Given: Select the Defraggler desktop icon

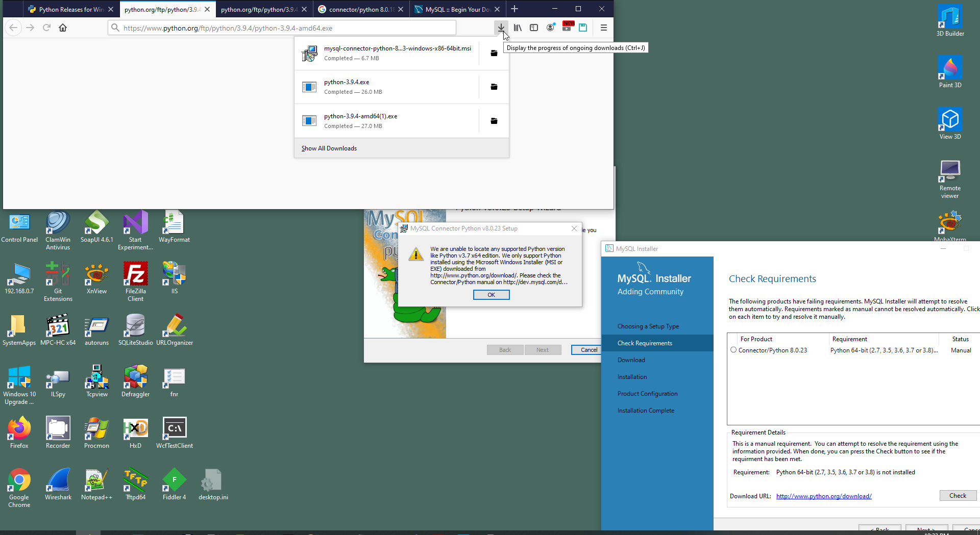Looking at the screenshot, I should 135,381.
